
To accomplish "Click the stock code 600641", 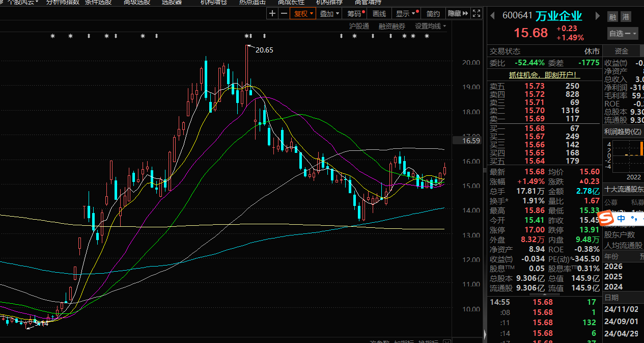I will click(x=517, y=16).
